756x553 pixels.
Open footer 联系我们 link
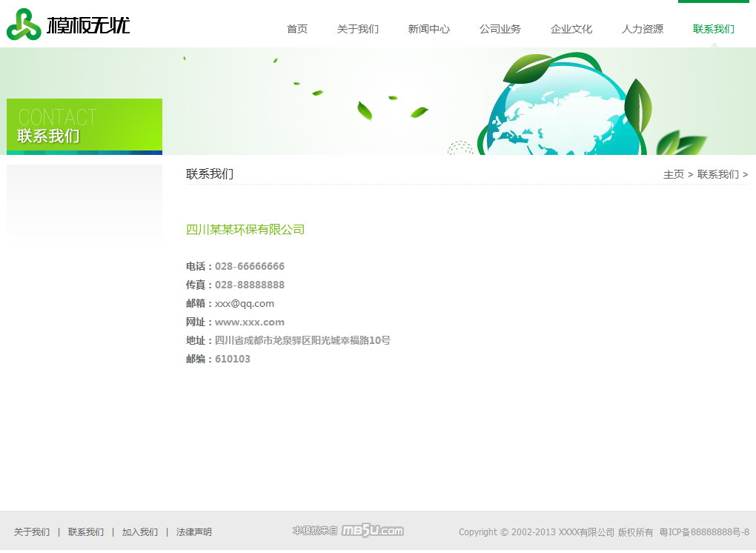[x=86, y=532]
